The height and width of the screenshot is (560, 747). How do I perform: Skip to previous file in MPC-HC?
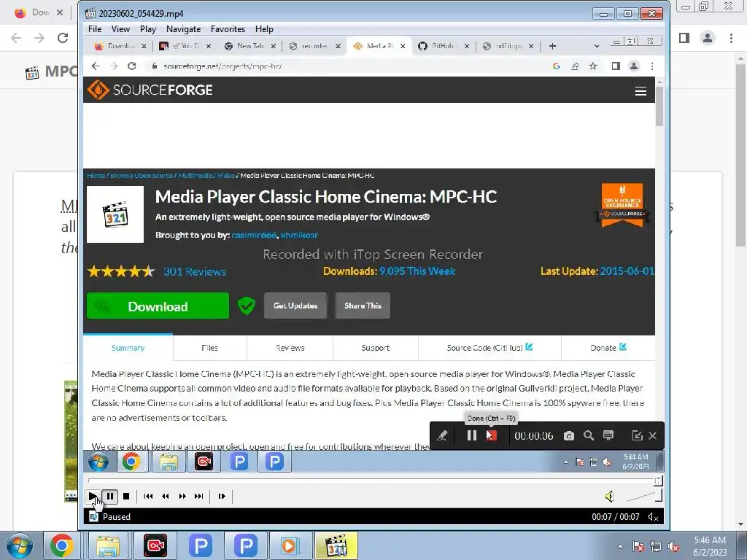[x=148, y=496]
